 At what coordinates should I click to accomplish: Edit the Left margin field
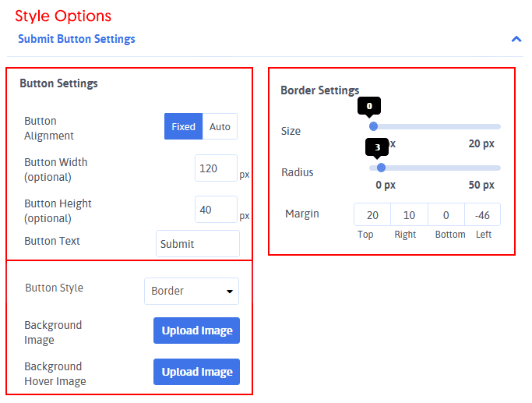[482, 215]
